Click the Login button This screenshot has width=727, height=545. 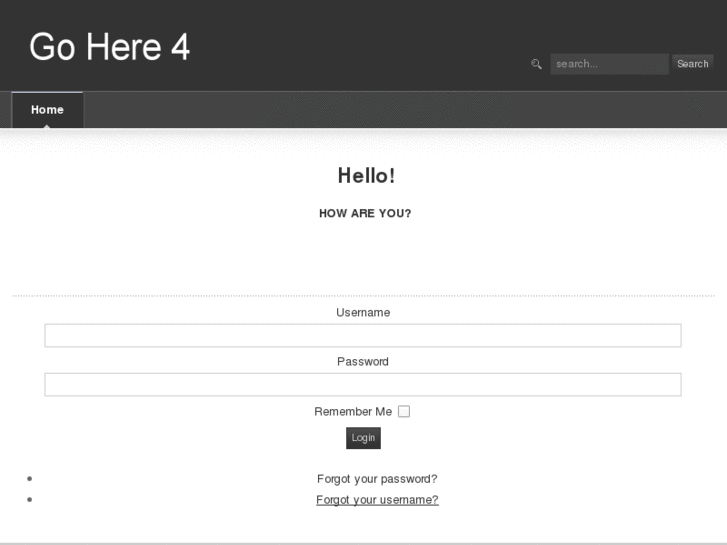coord(363,438)
